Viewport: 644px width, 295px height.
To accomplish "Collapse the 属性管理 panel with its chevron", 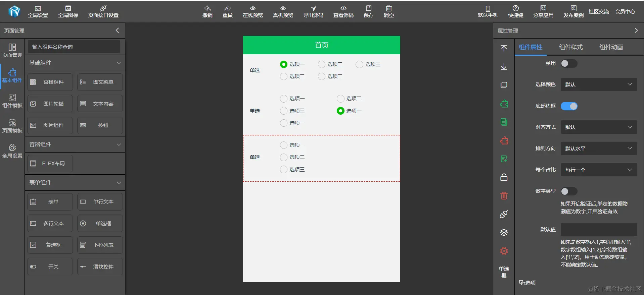I will point(636,31).
